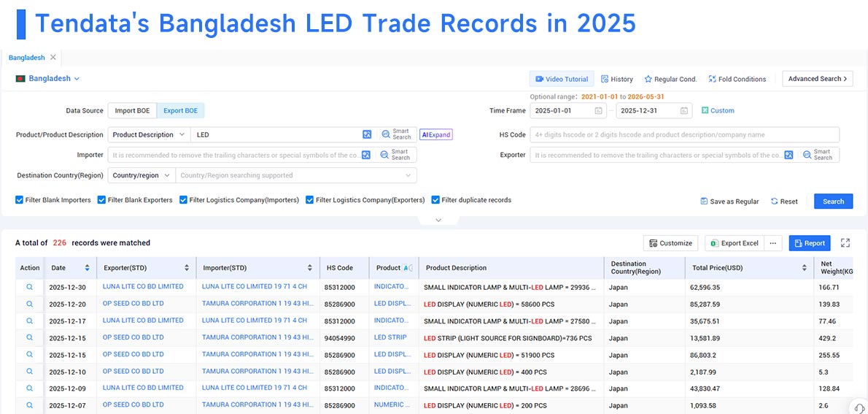Select Import BOE data source

[132, 111]
